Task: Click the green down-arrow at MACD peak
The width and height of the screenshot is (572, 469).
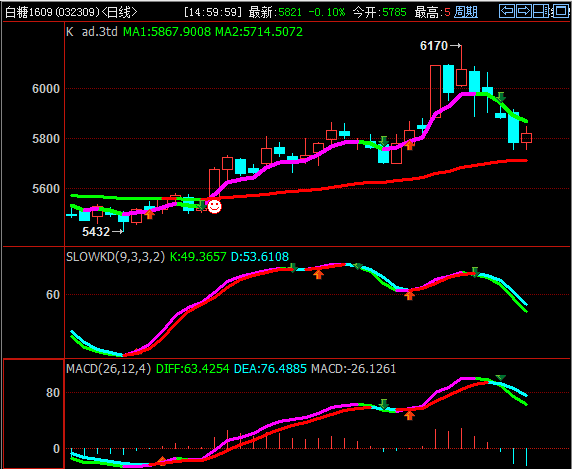Action: (x=500, y=378)
